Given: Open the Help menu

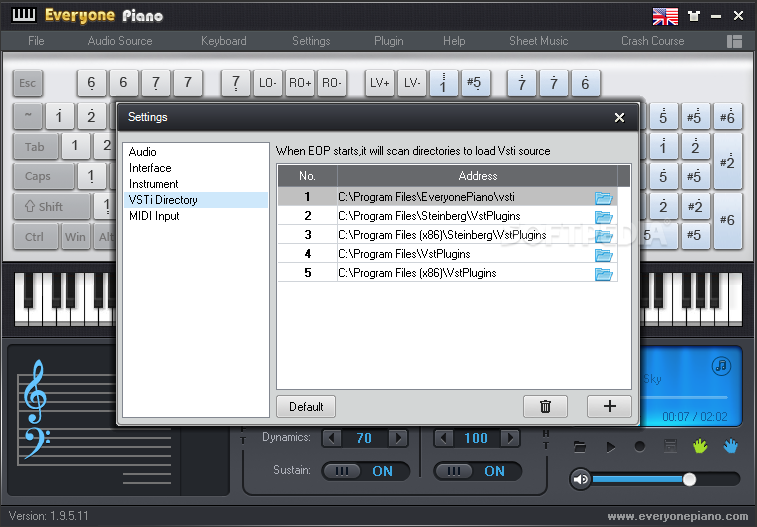Looking at the screenshot, I should point(454,41).
